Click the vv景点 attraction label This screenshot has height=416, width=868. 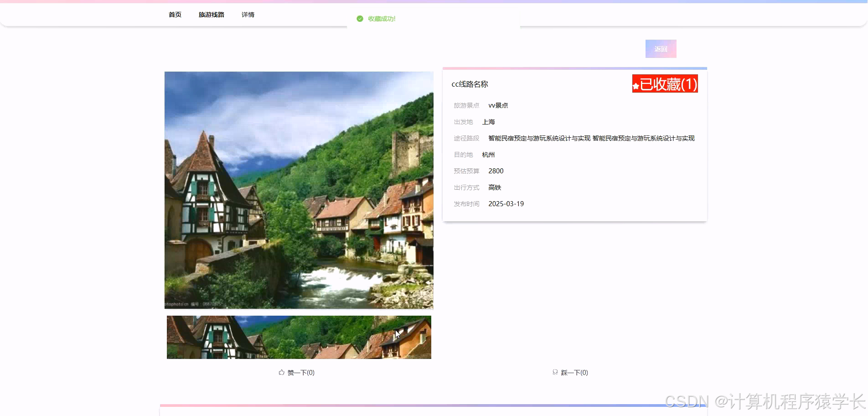[498, 105]
